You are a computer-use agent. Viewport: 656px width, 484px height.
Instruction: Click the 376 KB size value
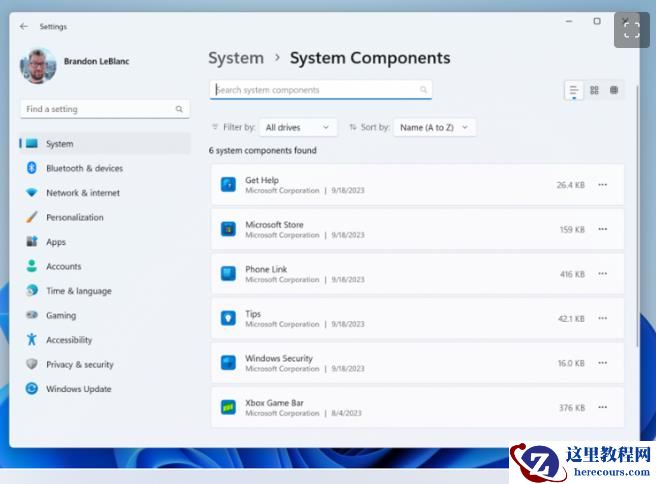tap(572, 408)
